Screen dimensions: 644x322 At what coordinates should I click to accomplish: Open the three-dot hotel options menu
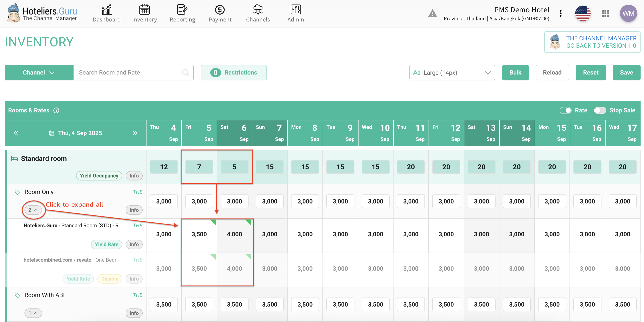click(561, 14)
